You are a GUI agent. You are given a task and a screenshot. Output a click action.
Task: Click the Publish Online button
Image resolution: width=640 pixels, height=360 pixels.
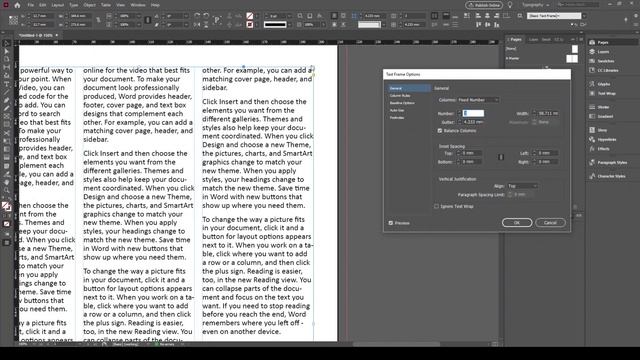(x=484, y=5)
